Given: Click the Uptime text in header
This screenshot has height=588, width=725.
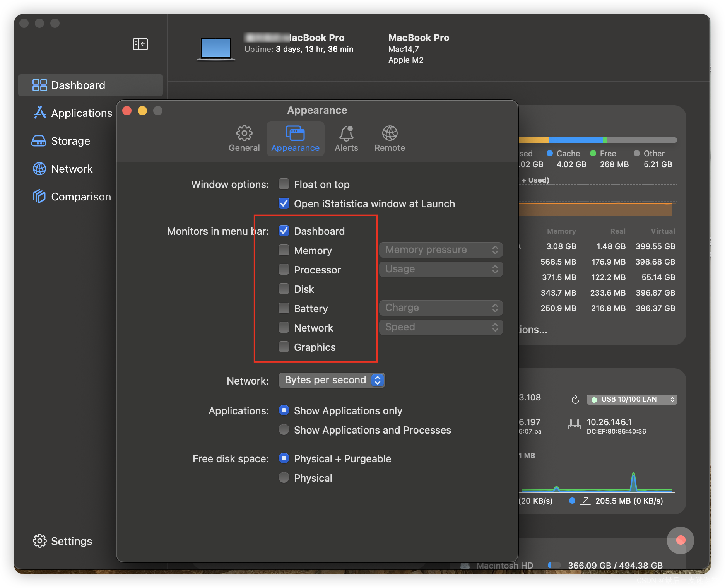Looking at the screenshot, I should point(299,49).
